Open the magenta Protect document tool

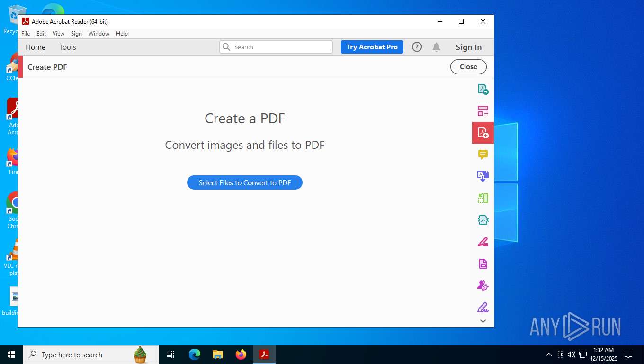(483, 264)
